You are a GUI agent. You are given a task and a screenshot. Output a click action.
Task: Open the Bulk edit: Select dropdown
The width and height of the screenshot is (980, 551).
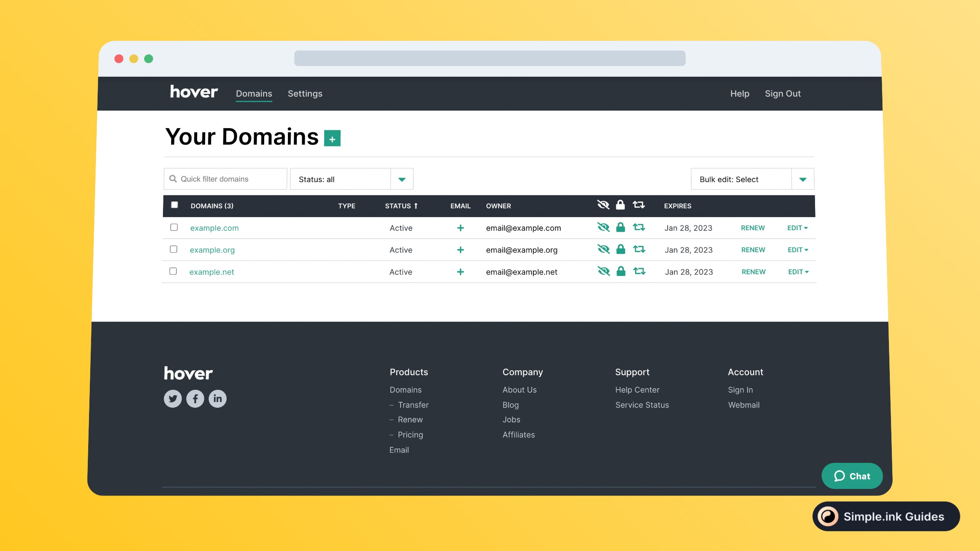pyautogui.click(x=753, y=179)
